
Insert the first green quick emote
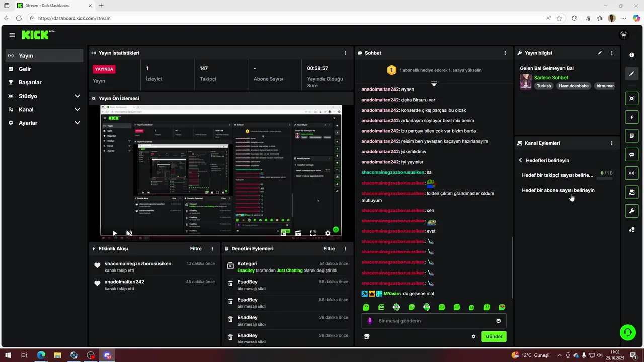click(x=366, y=307)
